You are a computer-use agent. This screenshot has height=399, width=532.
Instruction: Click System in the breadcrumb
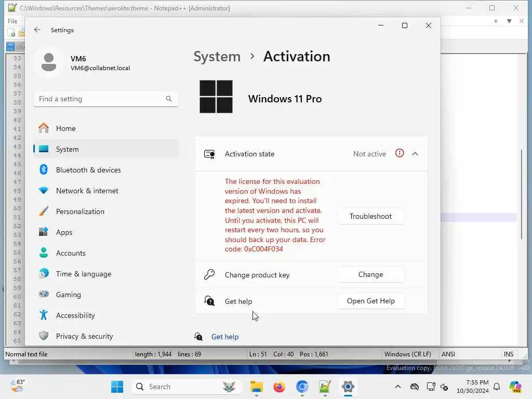[x=217, y=56]
